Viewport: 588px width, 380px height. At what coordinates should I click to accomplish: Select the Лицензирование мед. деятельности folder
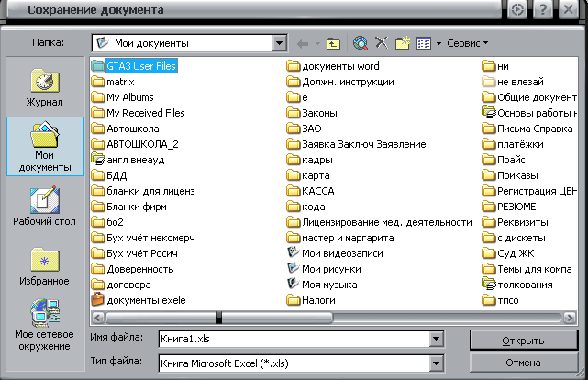[x=379, y=222]
